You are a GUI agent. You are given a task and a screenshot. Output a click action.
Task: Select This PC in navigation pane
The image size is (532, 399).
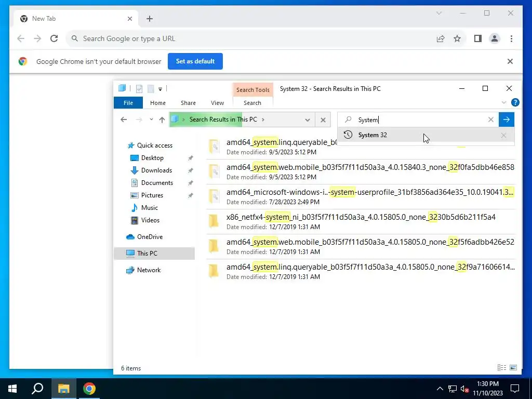pyautogui.click(x=154, y=254)
